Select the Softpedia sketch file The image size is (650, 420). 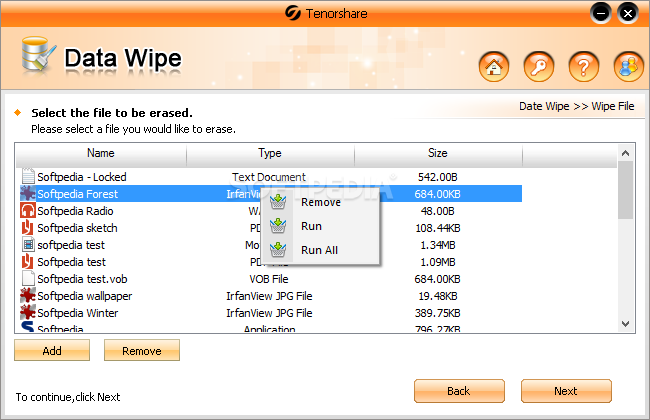pyautogui.click(x=77, y=228)
